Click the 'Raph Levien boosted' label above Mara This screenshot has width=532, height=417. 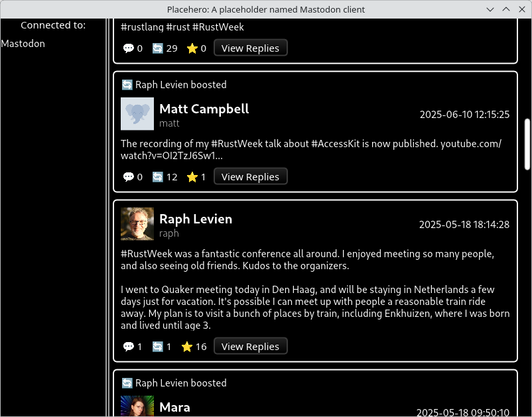(181, 383)
